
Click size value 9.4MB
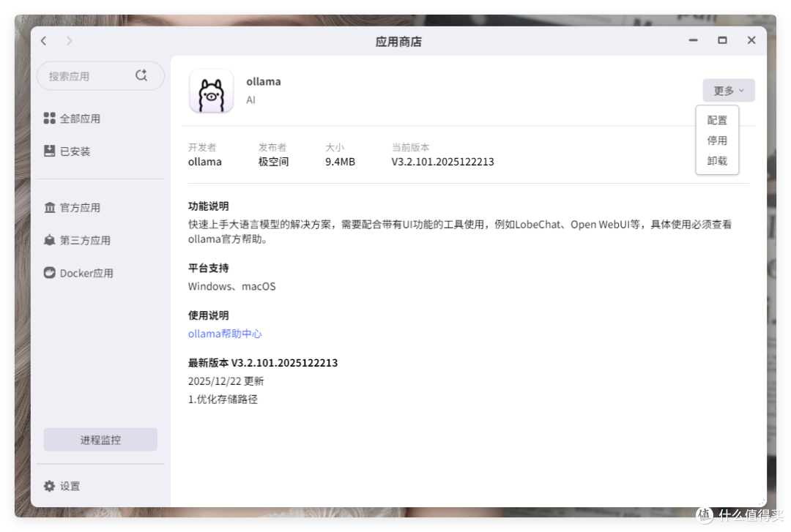coord(340,162)
